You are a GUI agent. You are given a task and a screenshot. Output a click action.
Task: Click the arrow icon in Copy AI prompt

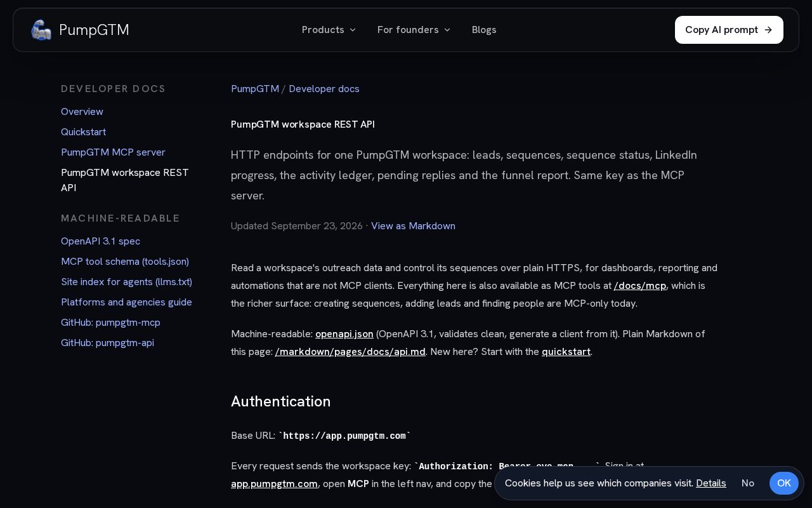click(768, 30)
